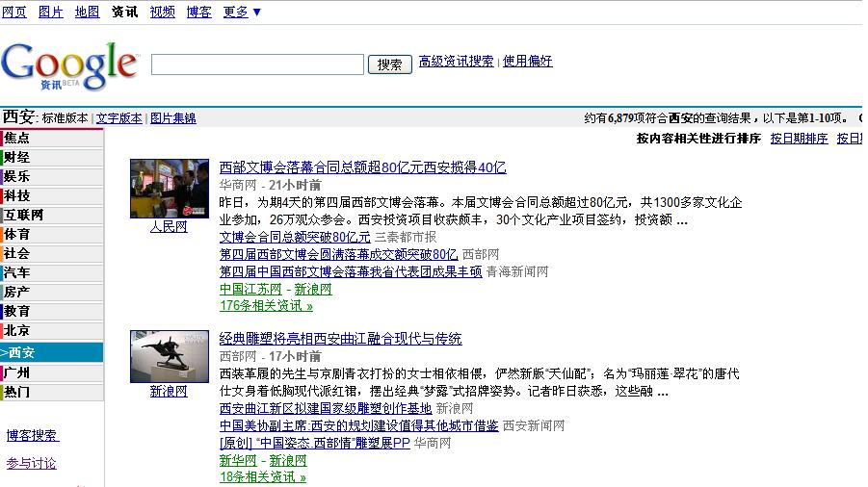
Task: Select the 财经 sidebar category
Action: (51, 157)
